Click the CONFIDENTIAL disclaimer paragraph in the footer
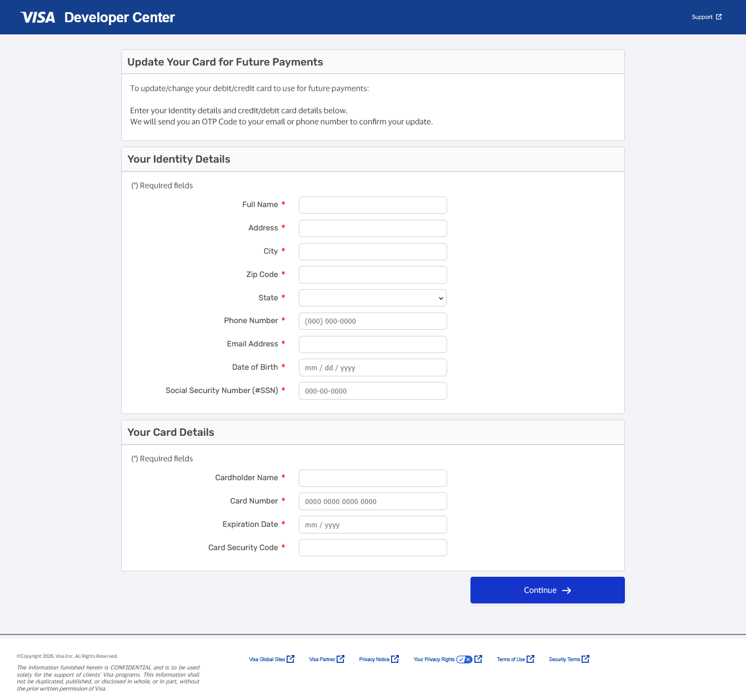Screen dimensions: 746x700 tap(108, 678)
